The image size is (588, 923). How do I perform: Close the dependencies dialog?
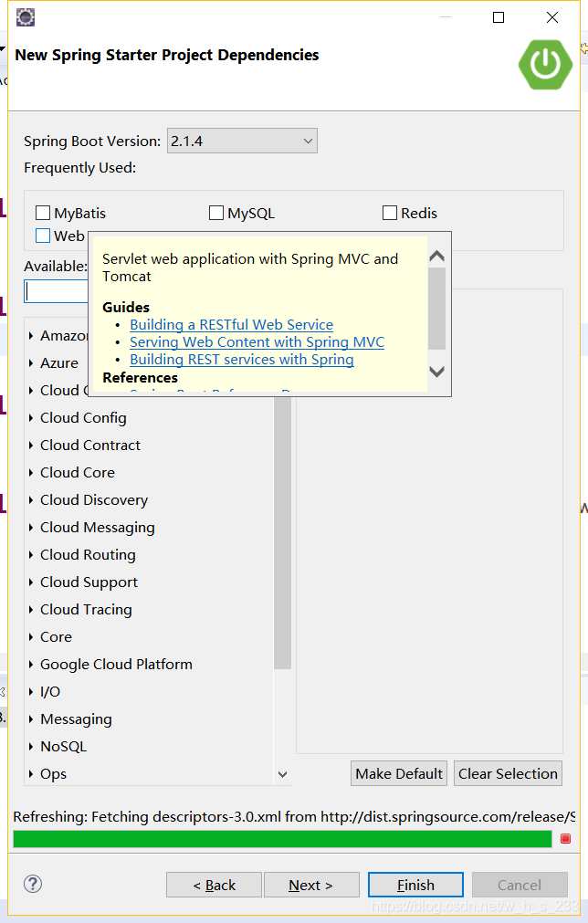[x=552, y=17]
